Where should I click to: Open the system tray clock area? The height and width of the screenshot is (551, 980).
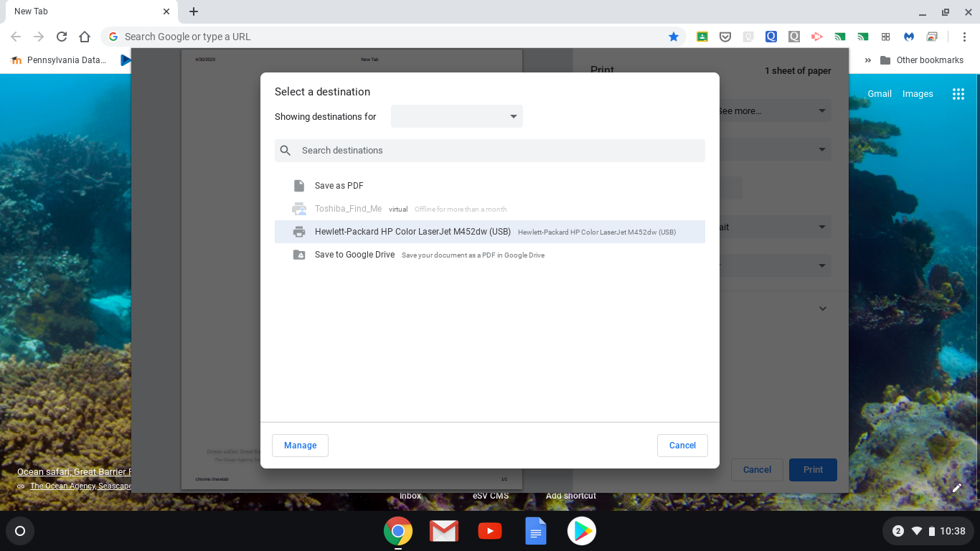(928, 531)
